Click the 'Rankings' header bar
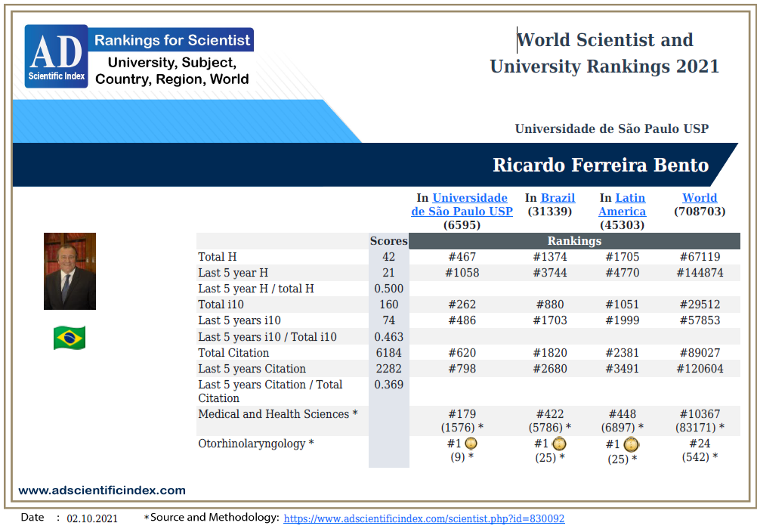The image size is (757, 532). coord(574,241)
